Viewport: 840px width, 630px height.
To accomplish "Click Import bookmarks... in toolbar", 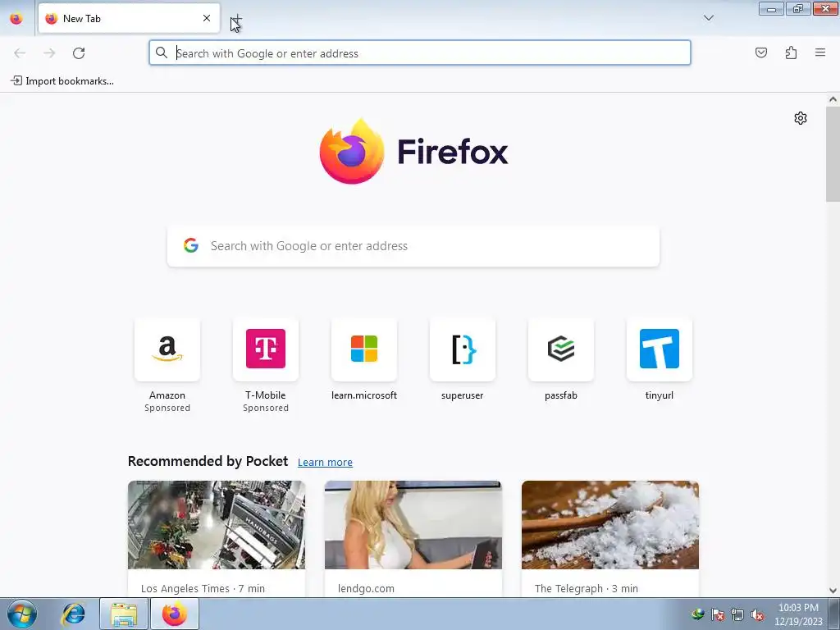I will point(62,81).
